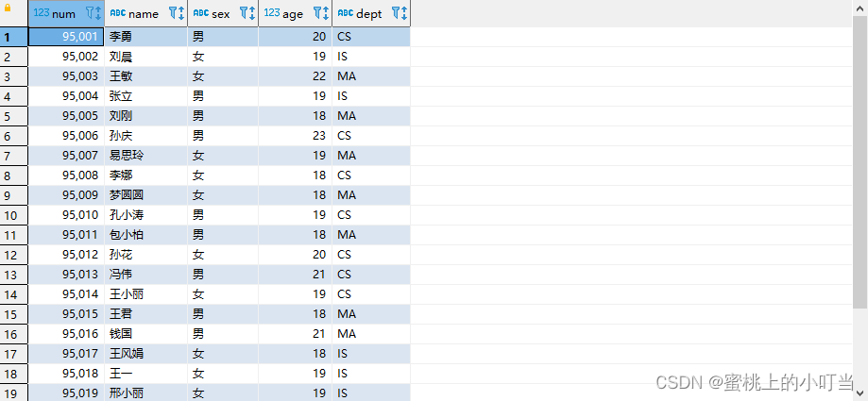Click the sort arrows on the age column

(326, 13)
